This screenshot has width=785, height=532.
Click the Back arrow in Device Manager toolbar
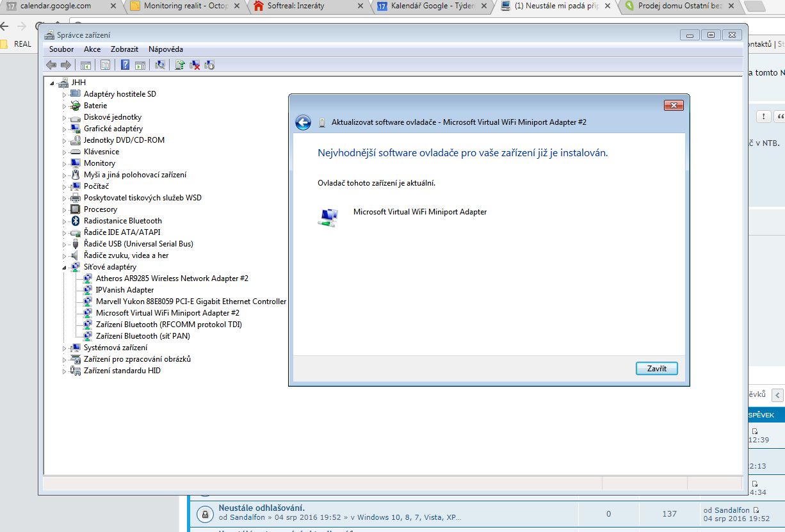[x=51, y=65]
